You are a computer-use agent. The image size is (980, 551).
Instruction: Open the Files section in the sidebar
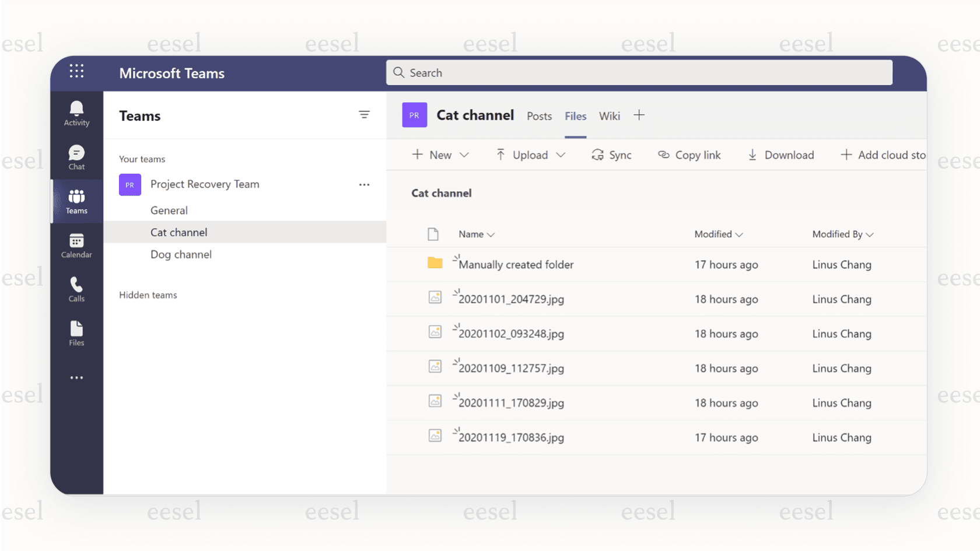coord(76,333)
